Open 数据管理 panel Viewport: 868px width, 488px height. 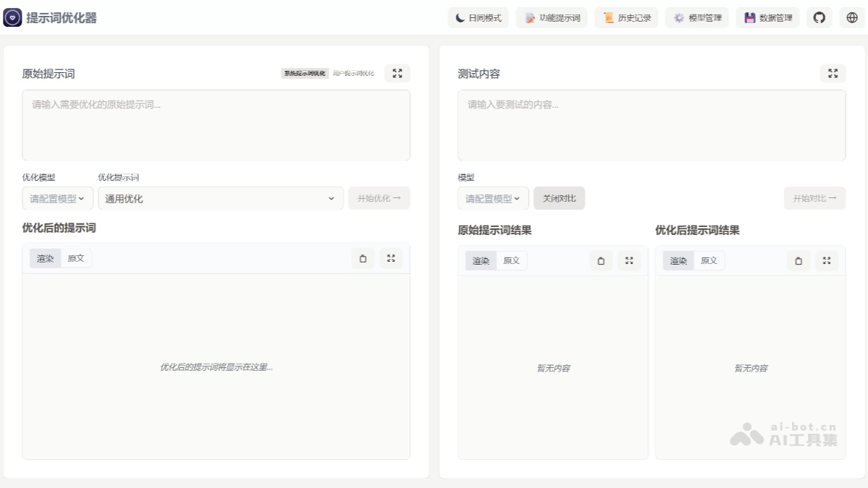click(767, 17)
